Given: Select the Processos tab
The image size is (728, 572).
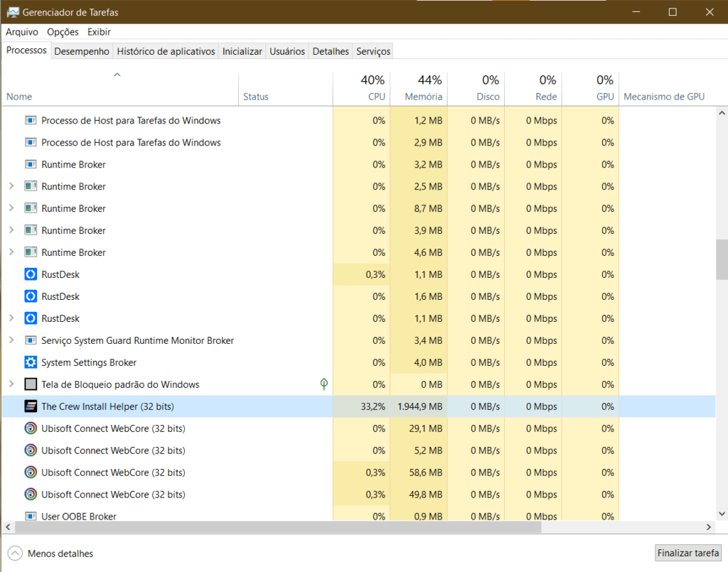Looking at the screenshot, I should pyautogui.click(x=26, y=50).
